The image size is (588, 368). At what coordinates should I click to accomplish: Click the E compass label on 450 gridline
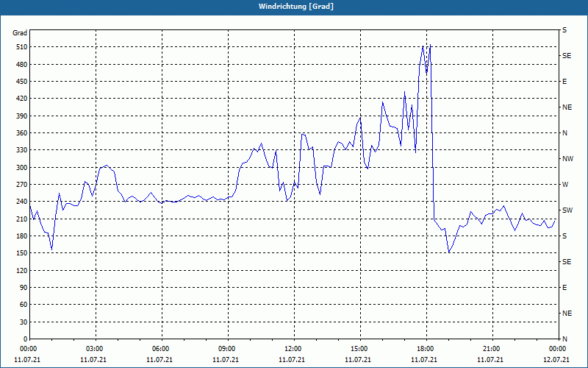[564, 82]
